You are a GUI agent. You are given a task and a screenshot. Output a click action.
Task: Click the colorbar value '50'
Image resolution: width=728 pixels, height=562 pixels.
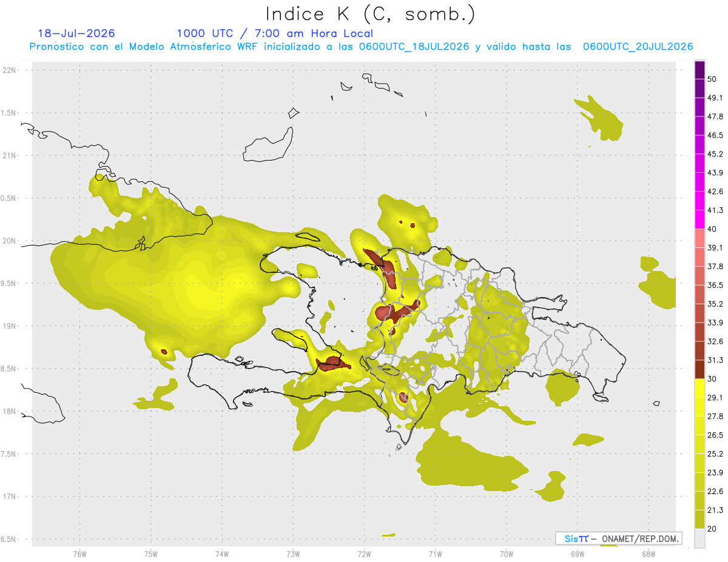coord(712,79)
